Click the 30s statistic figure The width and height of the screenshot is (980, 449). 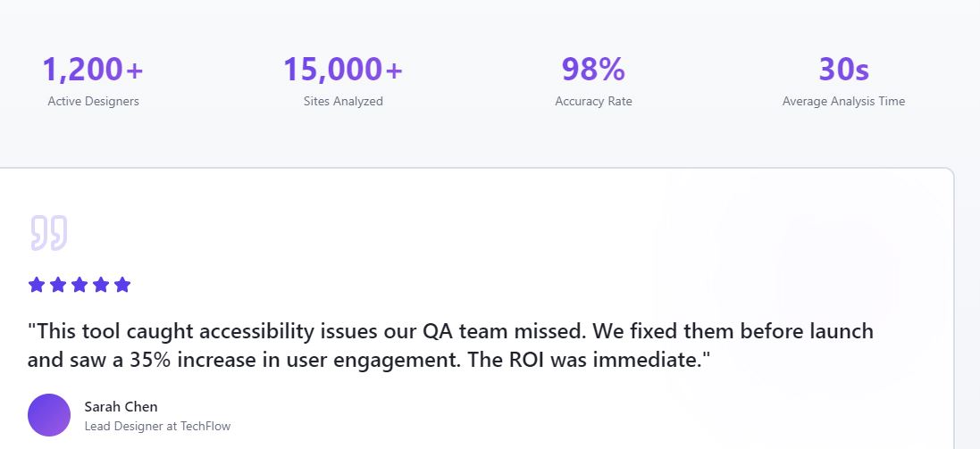coord(843,69)
